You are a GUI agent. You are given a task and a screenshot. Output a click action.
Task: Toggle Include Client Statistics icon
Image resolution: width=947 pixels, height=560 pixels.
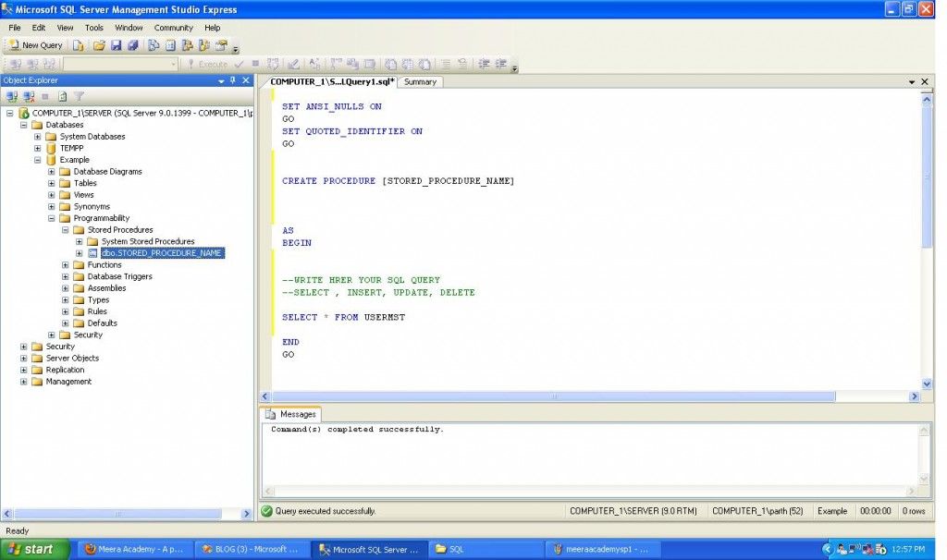pos(352,64)
